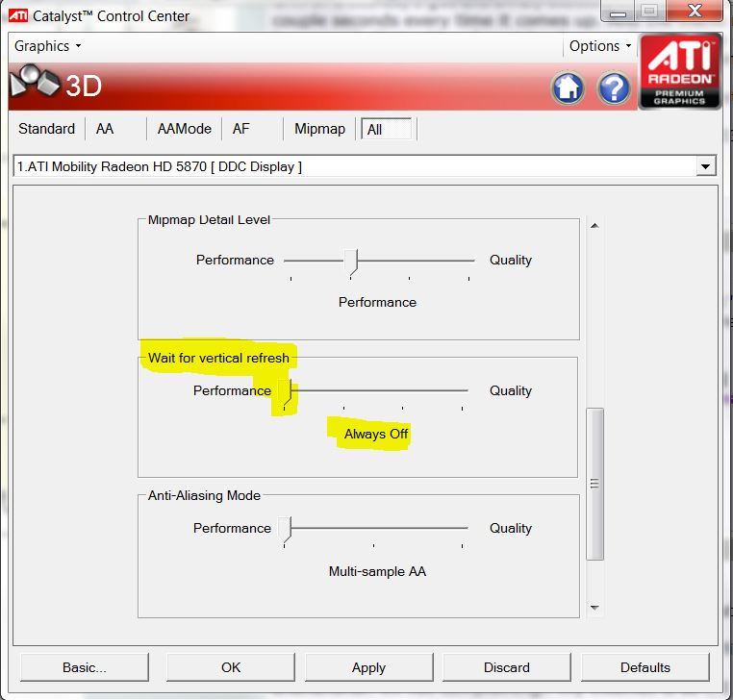Open the Graphics dropdown menu
733x700 pixels.
pos(48,46)
